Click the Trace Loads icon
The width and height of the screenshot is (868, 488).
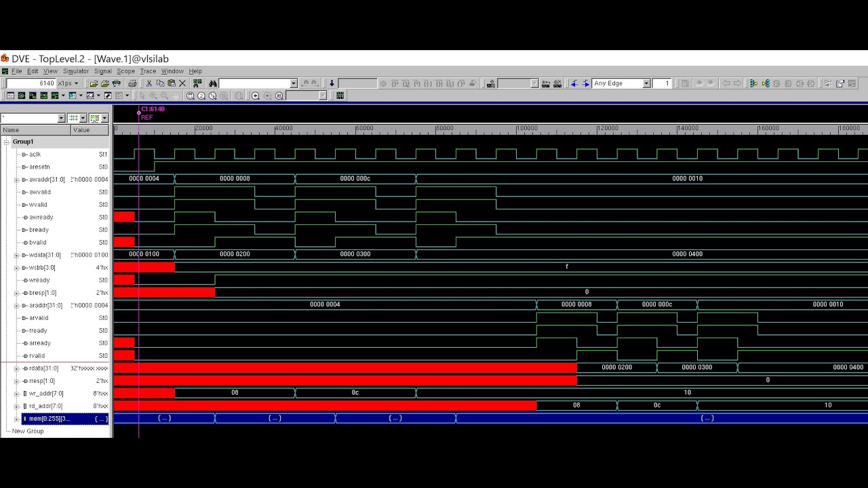(x=764, y=83)
